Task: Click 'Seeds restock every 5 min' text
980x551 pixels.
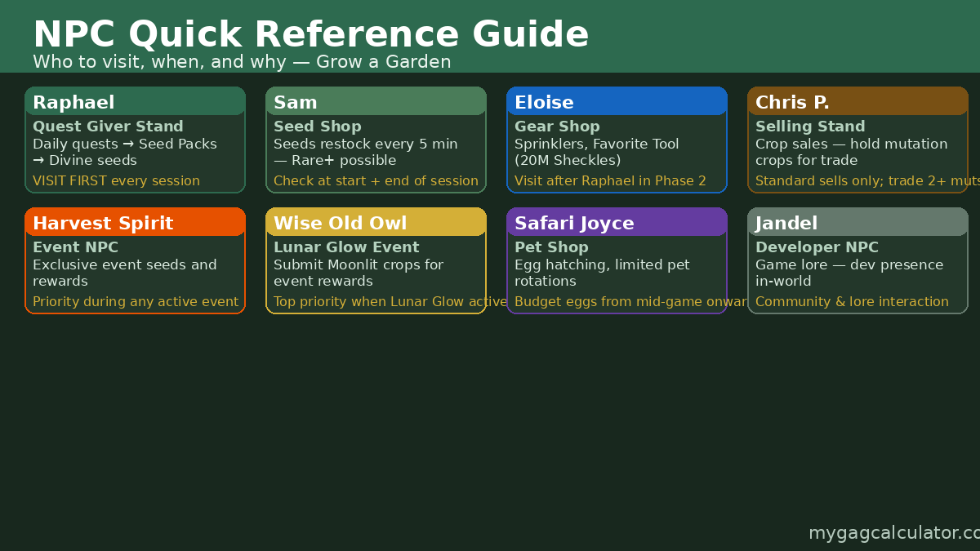Action: [366, 144]
